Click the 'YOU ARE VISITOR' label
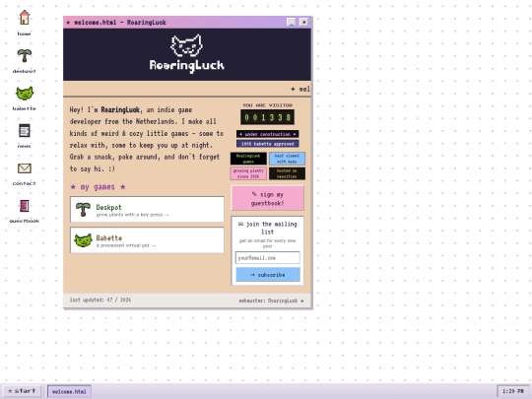 pyautogui.click(x=267, y=105)
